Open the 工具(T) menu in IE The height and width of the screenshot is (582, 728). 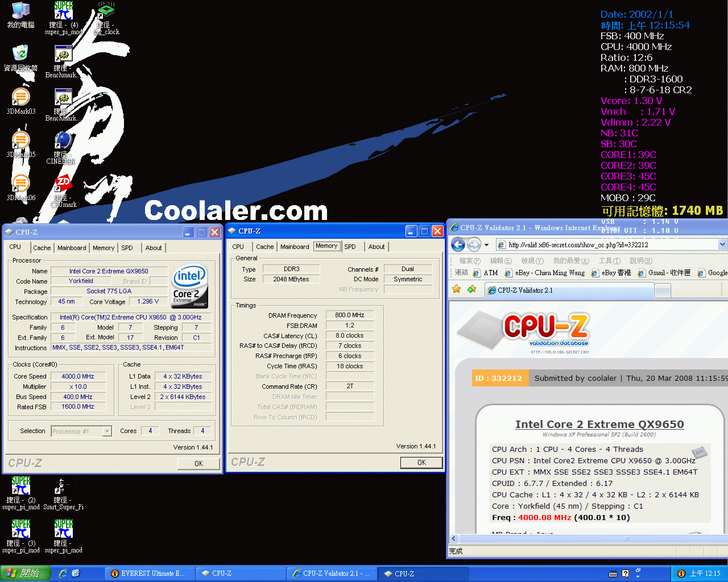click(x=609, y=261)
